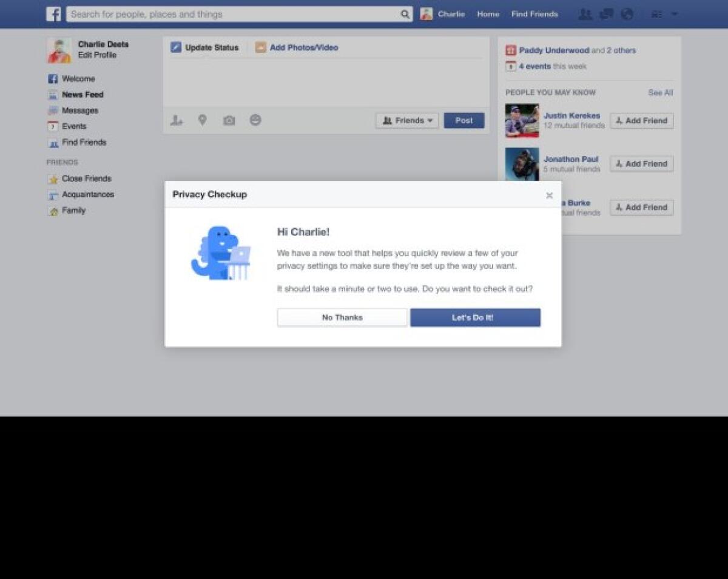
Task: Select Find Friends in the top menu
Action: pos(534,14)
